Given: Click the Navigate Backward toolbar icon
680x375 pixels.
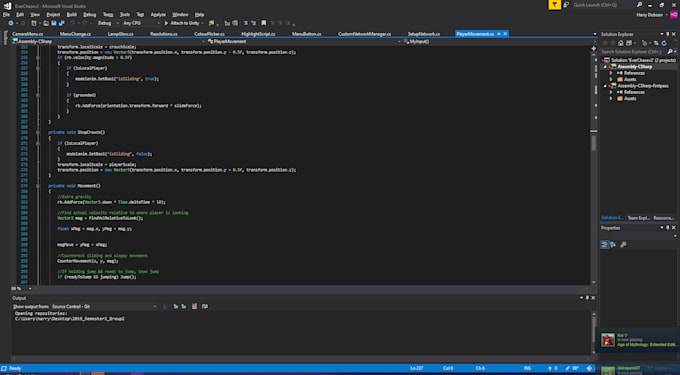Looking at the screenshot, I should click(x=11, y=23).
